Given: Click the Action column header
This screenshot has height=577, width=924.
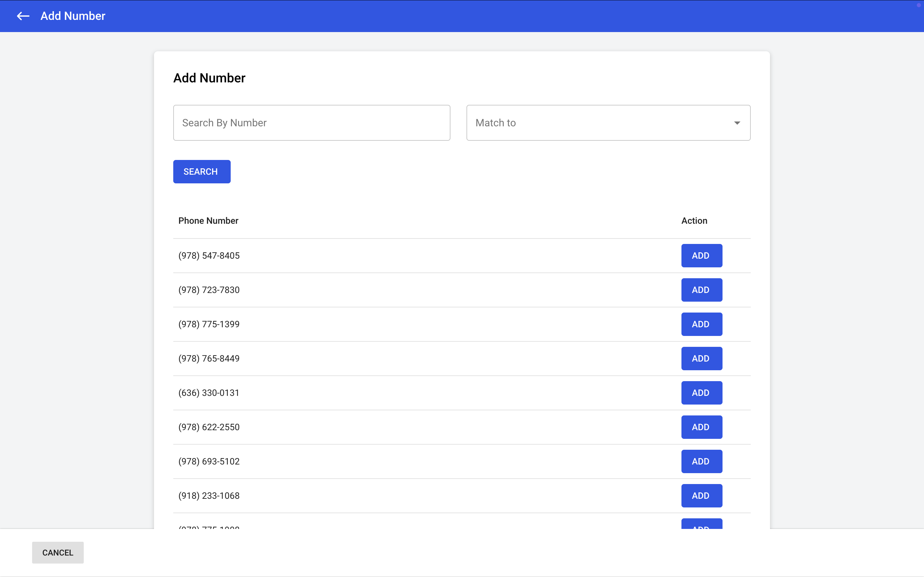Looking at the screenshot, I should [x=694, y=221].
